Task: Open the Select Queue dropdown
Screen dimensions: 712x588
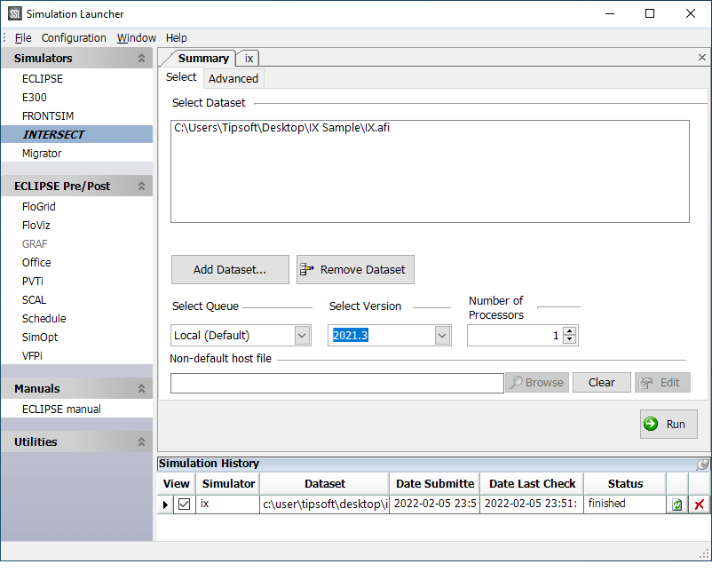Action: [302, 336]
